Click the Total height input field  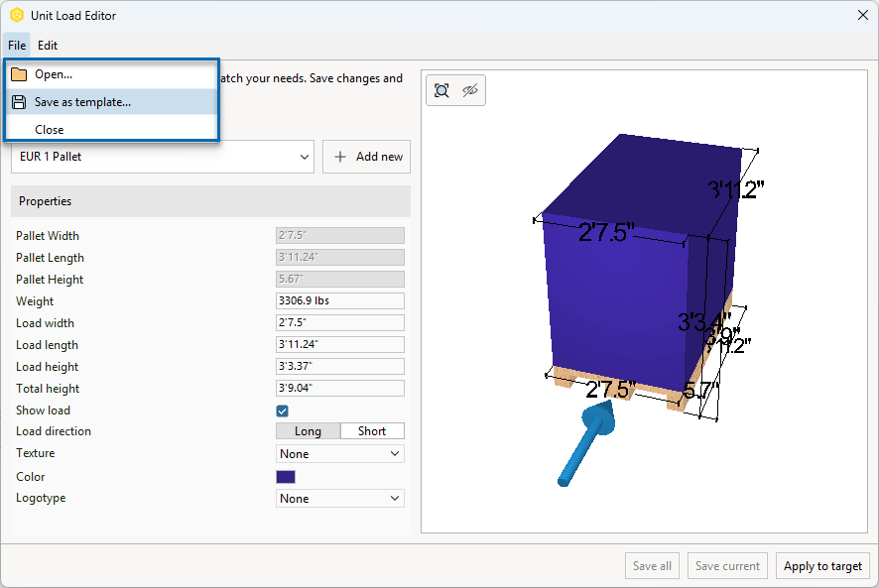click(x=339, y=388)
